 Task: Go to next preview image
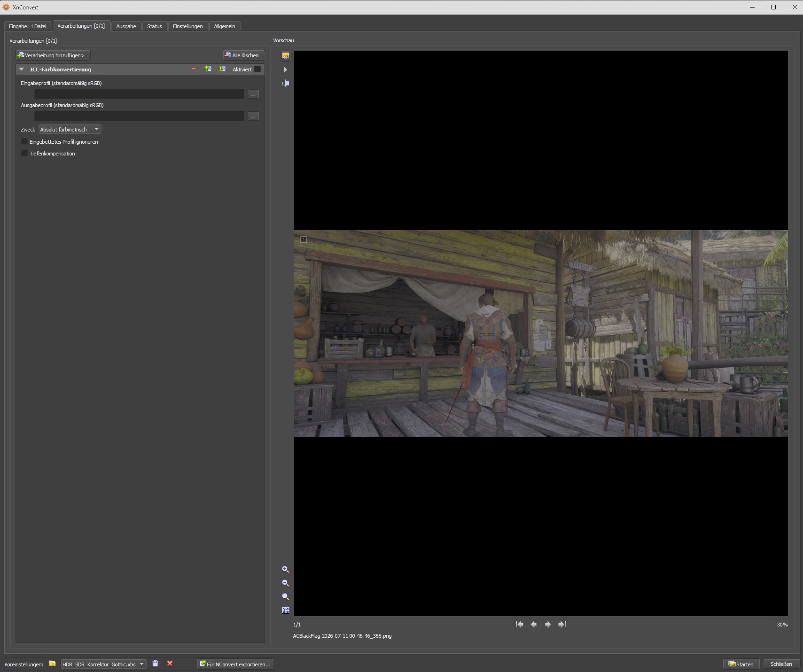click(548, 624)
